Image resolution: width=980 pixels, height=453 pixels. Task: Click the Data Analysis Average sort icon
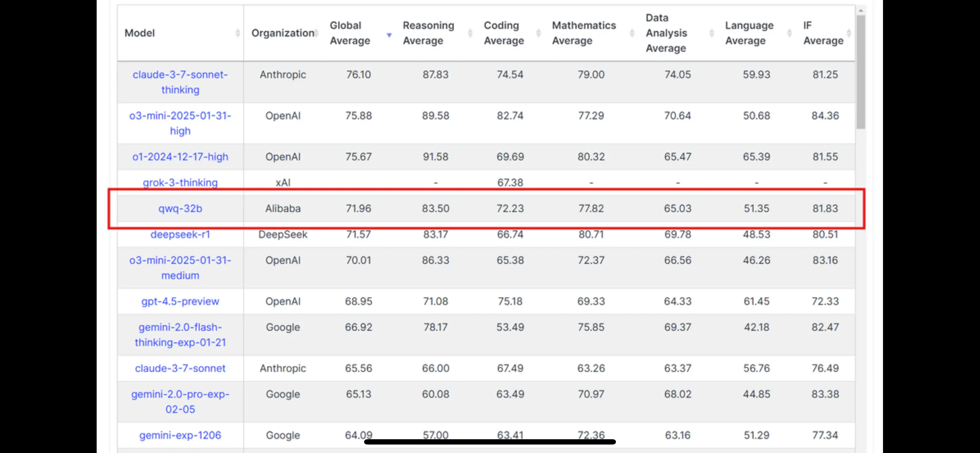point(712,33)
